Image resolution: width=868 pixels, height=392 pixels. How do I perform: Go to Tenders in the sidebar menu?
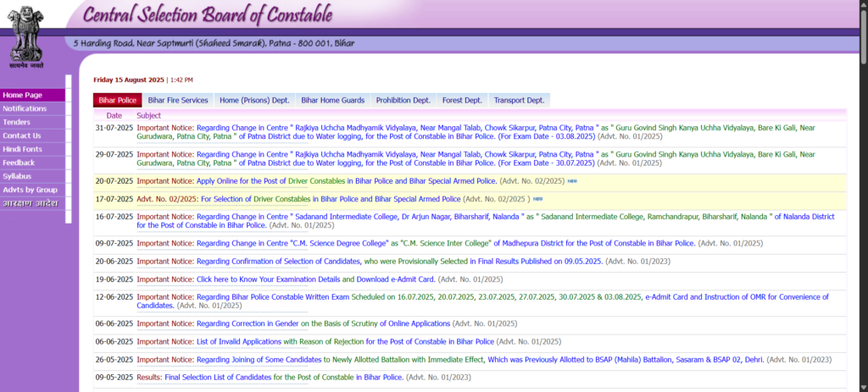[17, 122]
